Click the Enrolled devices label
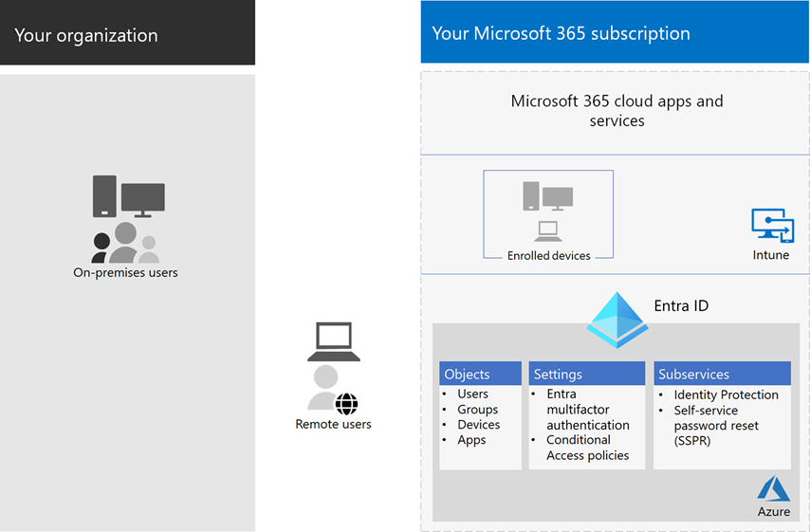The width and height of the screenshot is (810, 532). [548, 256]
